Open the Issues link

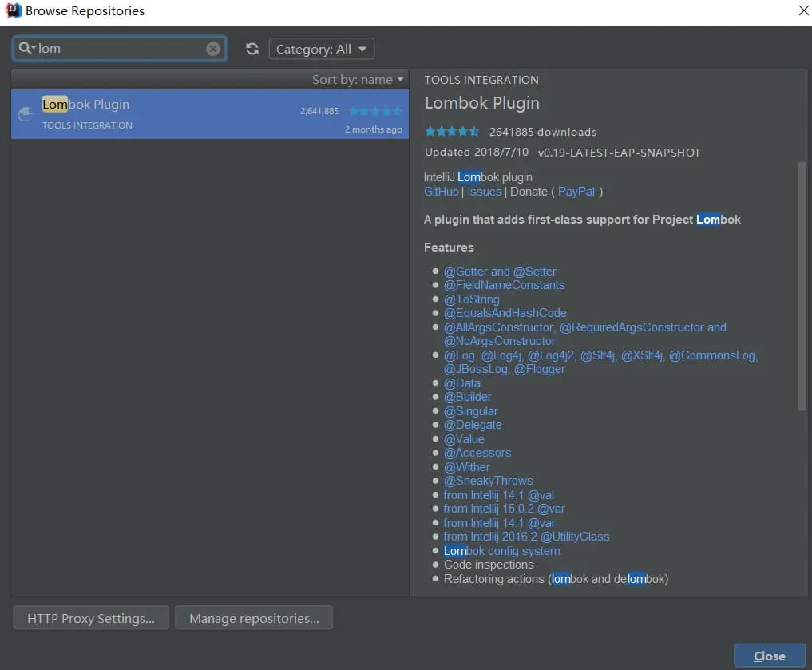point(484,192)
